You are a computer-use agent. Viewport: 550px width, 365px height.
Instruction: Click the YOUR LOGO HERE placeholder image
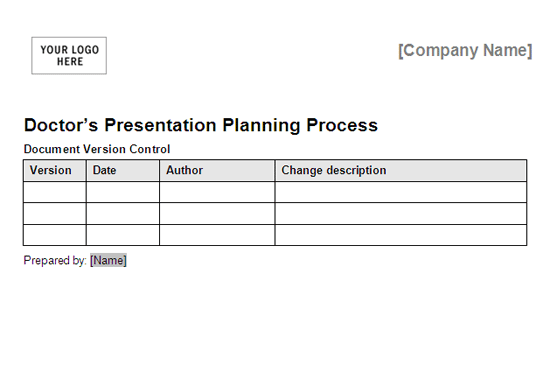(x=69, y=55)
